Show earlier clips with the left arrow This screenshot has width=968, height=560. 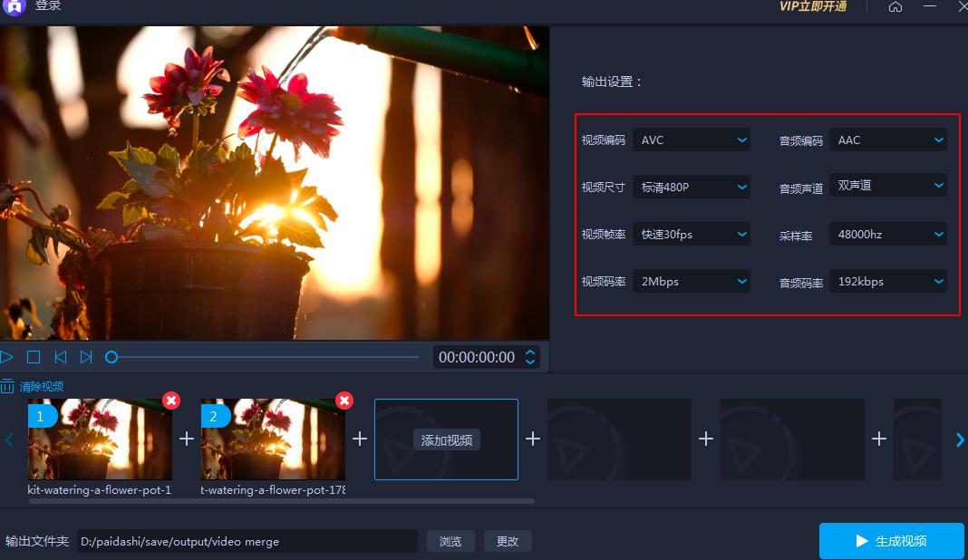(9, 439)
